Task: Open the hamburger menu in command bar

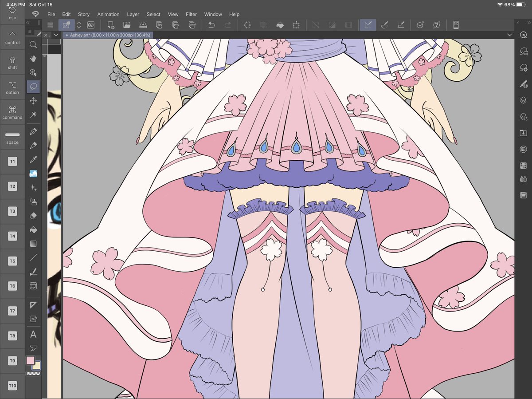Action: [x=50, y=25]
